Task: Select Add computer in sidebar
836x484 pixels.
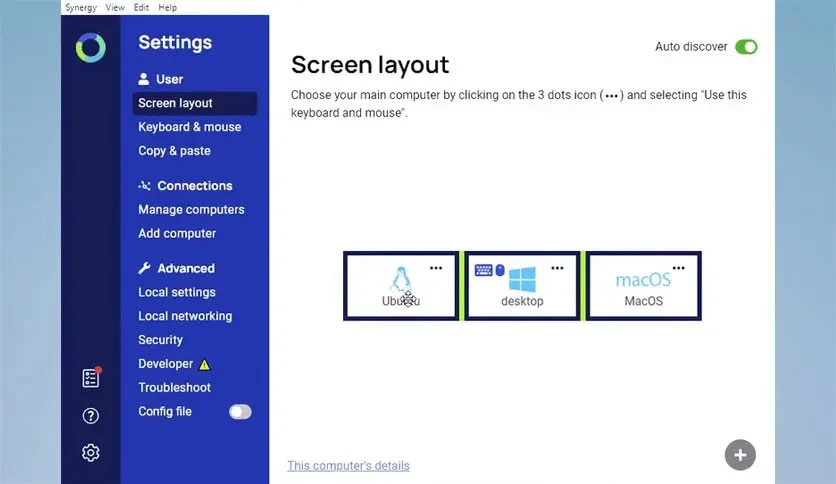Action: (x=177, y=233)
